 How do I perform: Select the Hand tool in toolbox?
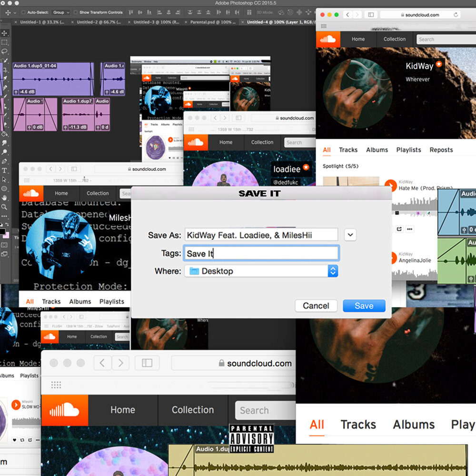5,198
